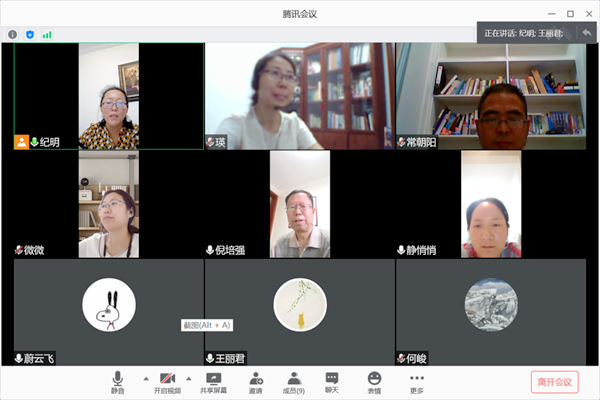Open the 更多 more options menu
The height and width of the screenshot is (400, 600).
(416, 381)
